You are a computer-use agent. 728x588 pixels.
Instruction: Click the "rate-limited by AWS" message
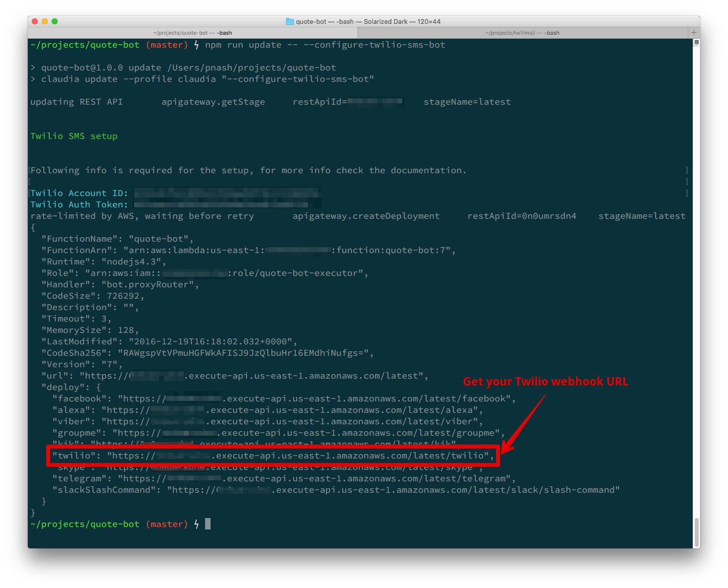click(x=142, y=216)
